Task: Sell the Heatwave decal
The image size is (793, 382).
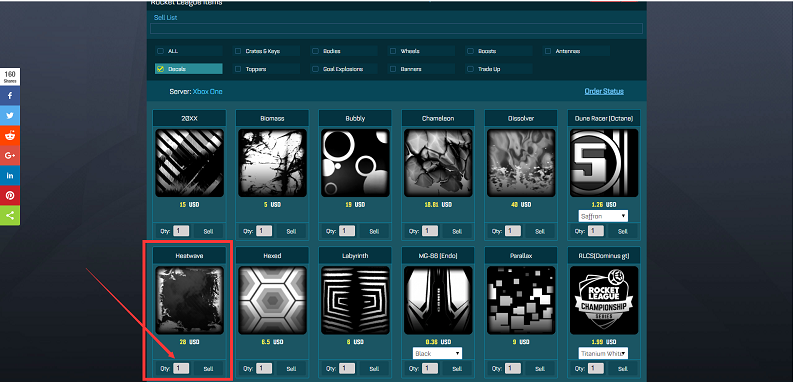Action: click(x=208, y=369)
